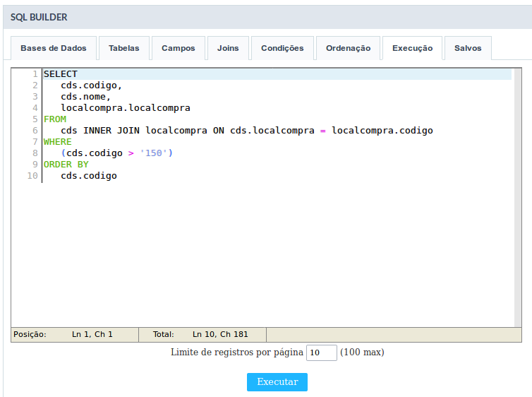The image size is (532, 397).
Task: Click localcompra.localcompra on line 4
Action: (126, 108)
